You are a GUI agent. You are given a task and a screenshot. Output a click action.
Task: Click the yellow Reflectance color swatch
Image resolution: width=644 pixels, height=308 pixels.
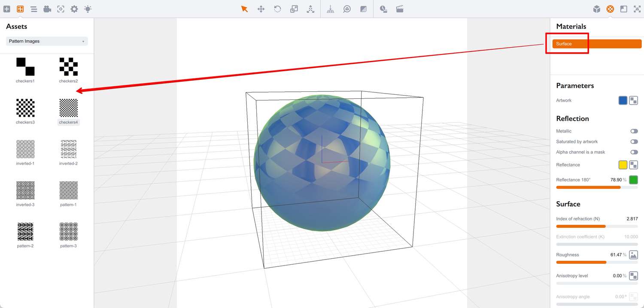point(623,165)
